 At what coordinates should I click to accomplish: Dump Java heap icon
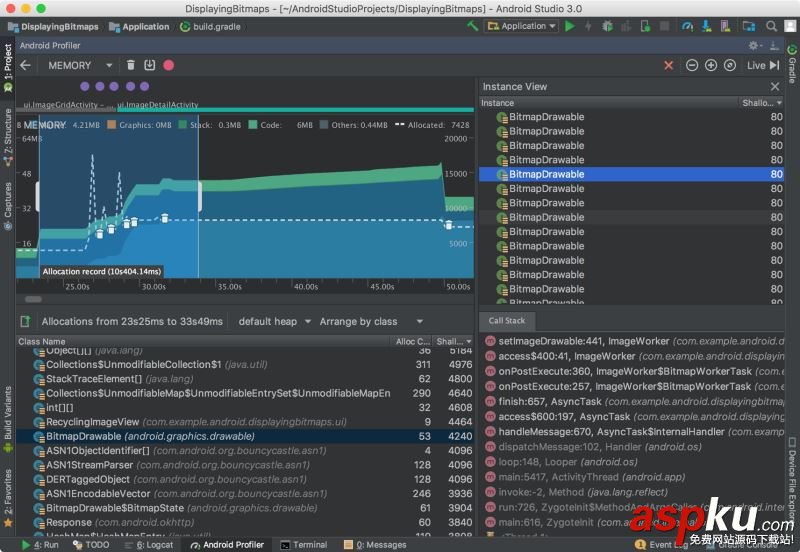click(x=149, y=65)
